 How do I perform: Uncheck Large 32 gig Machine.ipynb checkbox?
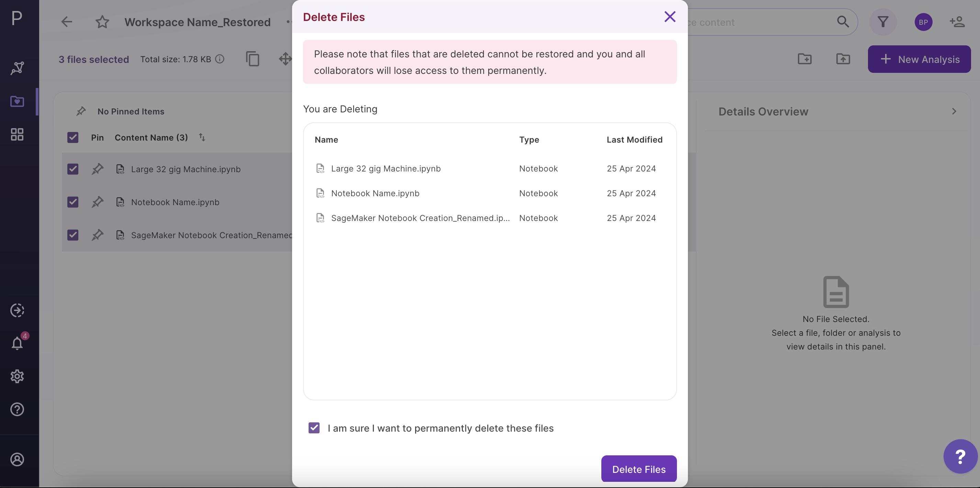[x=73, y=169]
